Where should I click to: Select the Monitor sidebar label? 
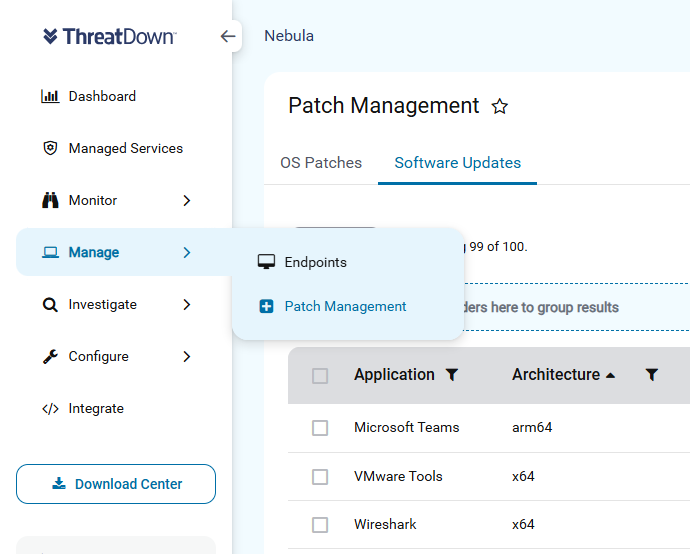pos(93,200)
